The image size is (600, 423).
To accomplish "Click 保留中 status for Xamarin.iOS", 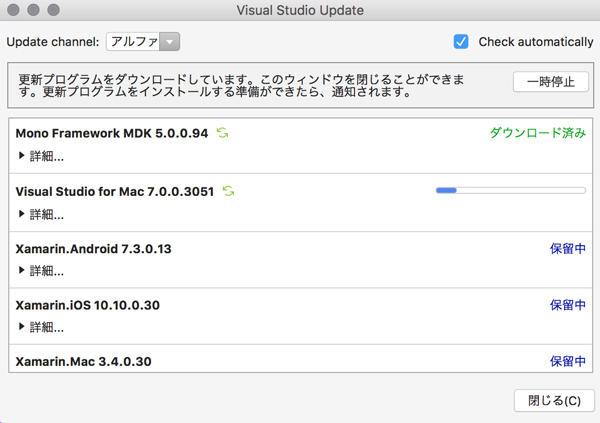I will (x=568, y=305).
